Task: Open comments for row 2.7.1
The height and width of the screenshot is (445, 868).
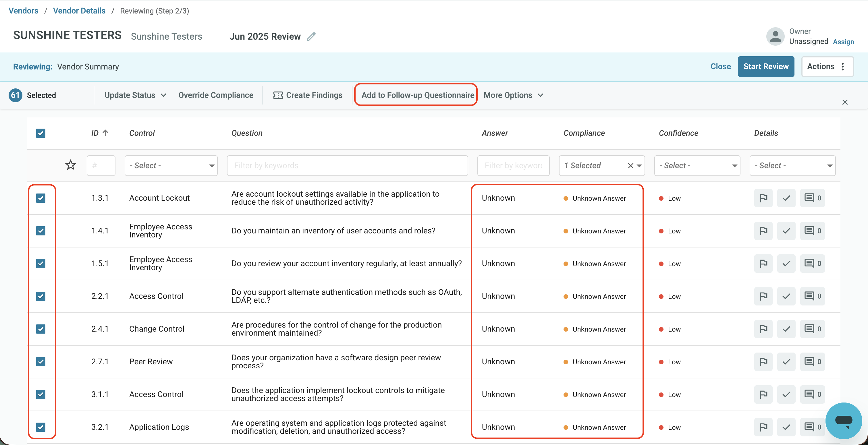Action: pos(812,361)
